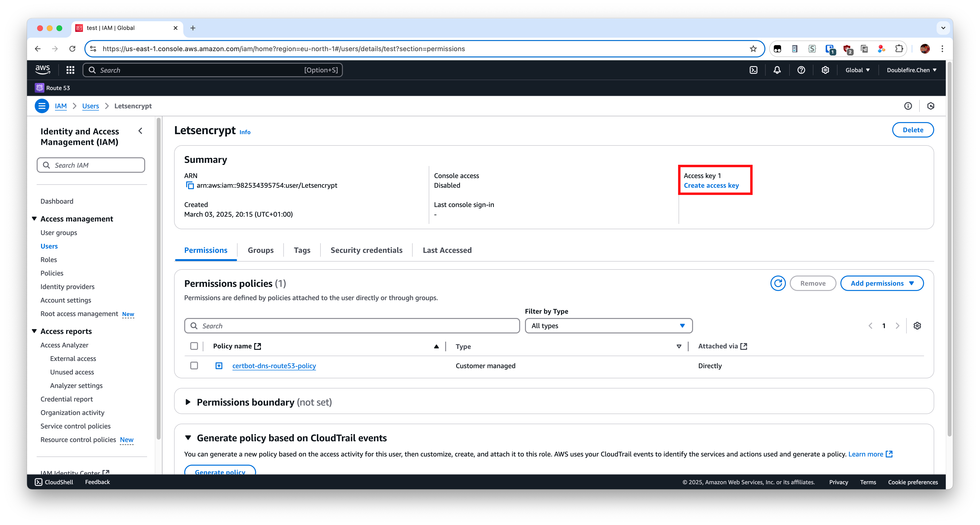Go to next page of policies
The width and height of the screenshot is (980, 525).
point(898,326)
